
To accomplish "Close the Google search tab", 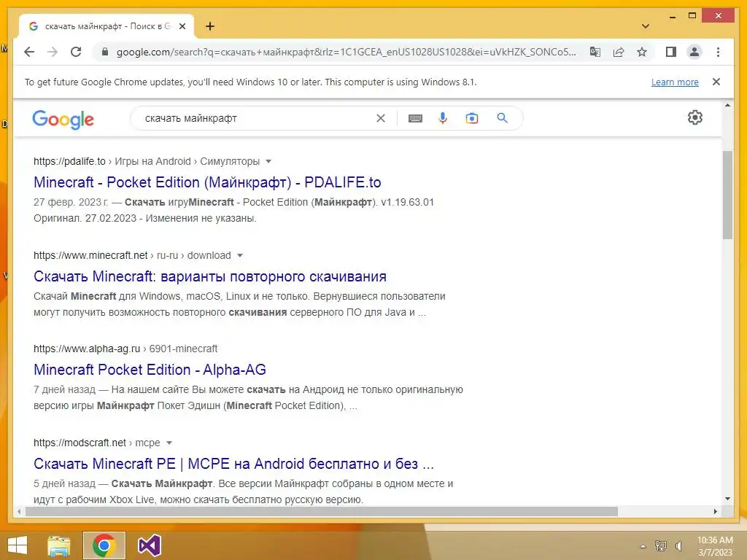I will (182, 26).
